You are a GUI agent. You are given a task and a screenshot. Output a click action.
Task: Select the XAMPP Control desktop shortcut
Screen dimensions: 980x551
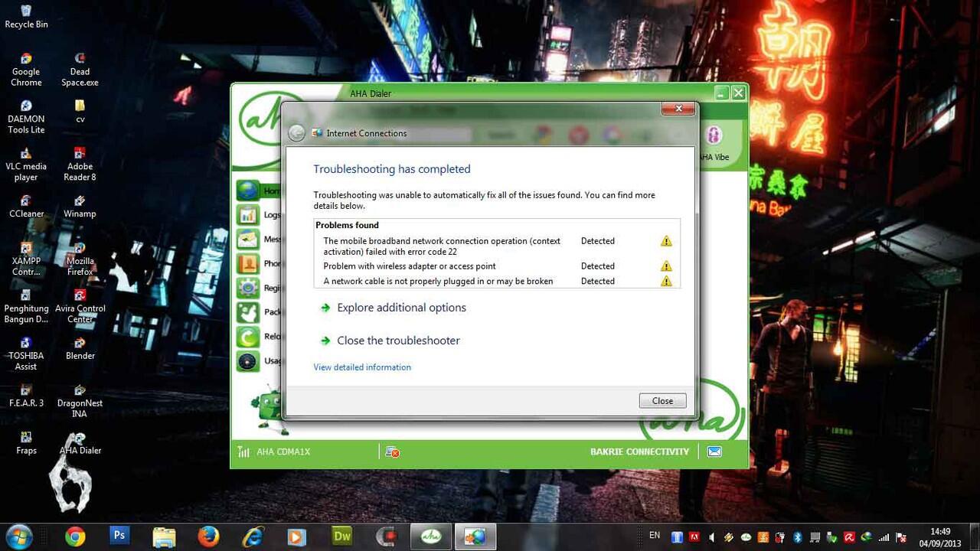pyautogui.click(x=26, y=259)
